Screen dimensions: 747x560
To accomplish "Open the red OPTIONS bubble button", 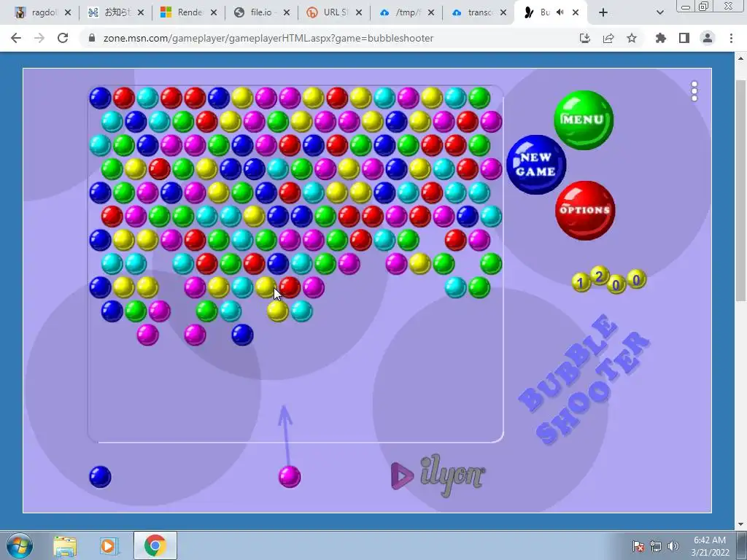I will [585, 210].
